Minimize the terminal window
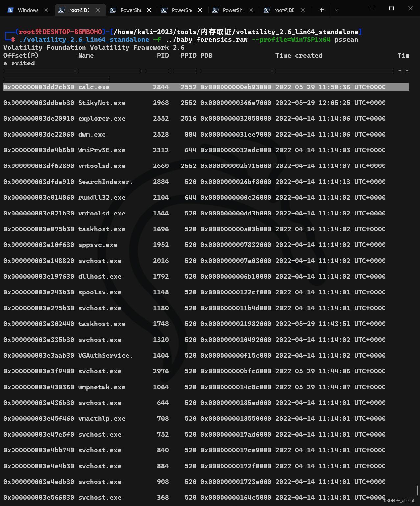The width and height of the screenshot is (420, 506). pos(372,8)
